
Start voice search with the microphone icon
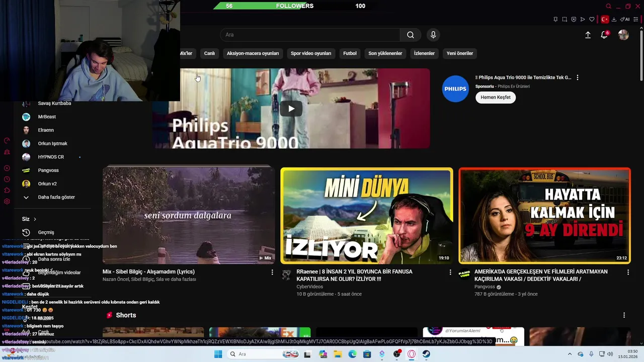(x=433, y=35)
